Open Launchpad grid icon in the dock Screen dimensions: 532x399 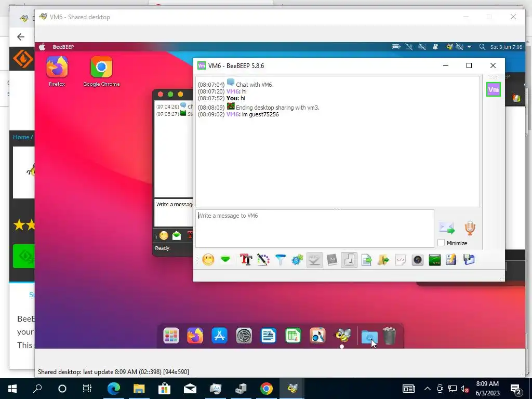[171, 336]
